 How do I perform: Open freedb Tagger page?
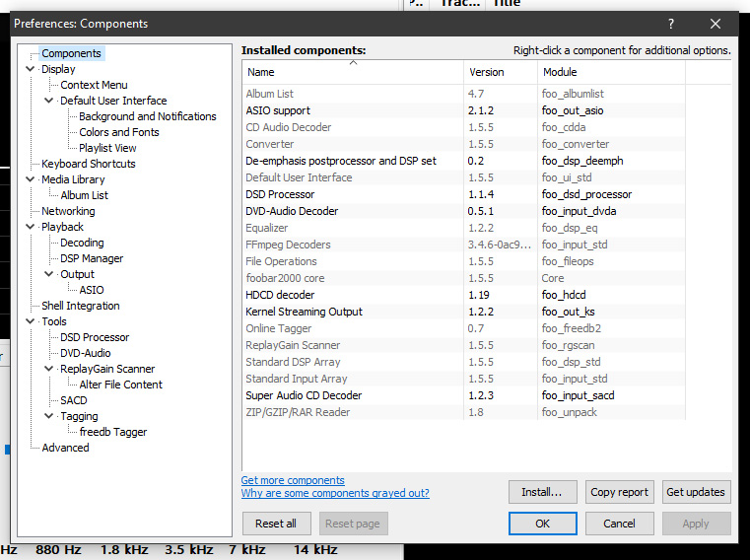point(113,432)
